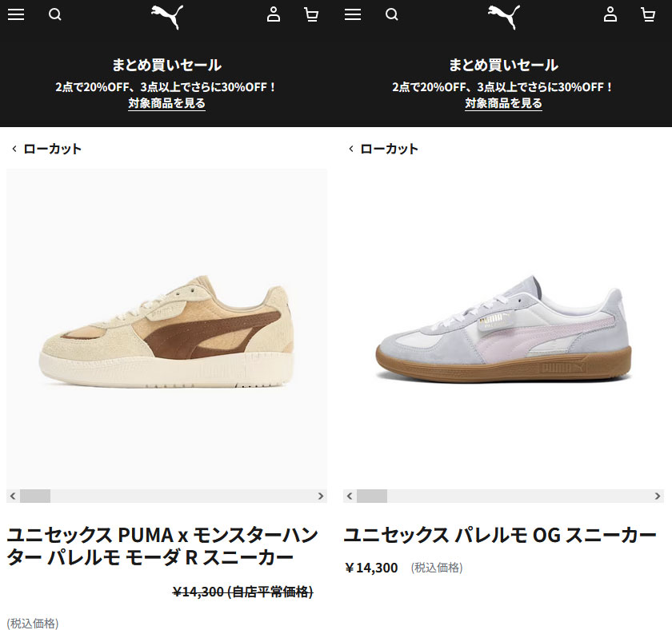Go back to ローカット on right page

(383, 149)
